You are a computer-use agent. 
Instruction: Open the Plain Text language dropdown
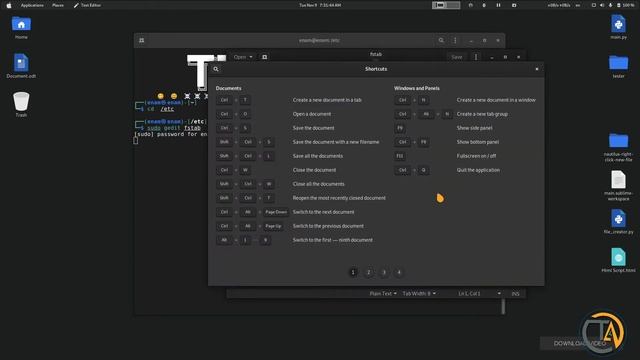[382, 293]
